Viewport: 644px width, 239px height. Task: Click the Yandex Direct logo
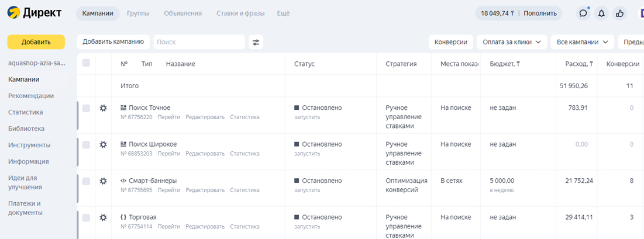click(x=35, y=13)
